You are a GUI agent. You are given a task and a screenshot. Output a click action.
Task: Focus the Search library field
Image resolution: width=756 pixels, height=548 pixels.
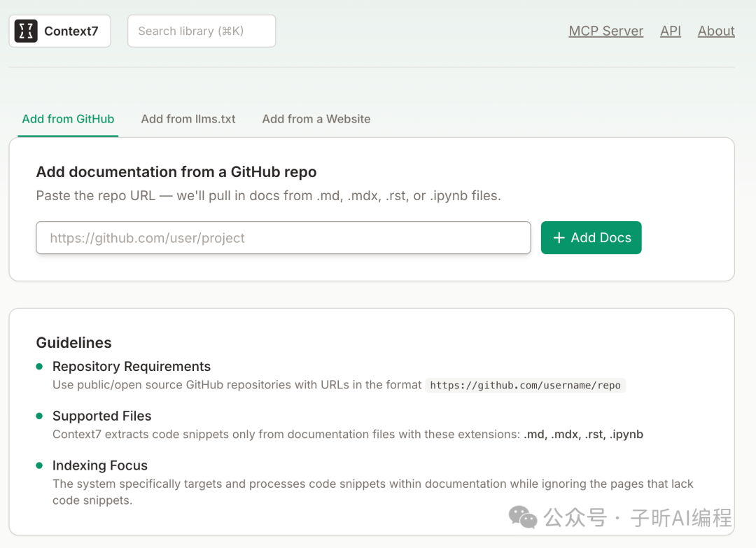point(202,31)
